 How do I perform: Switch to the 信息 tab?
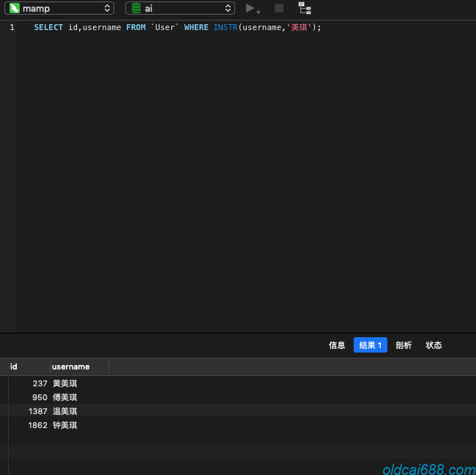pyautogui.click(x=337, y=345)
